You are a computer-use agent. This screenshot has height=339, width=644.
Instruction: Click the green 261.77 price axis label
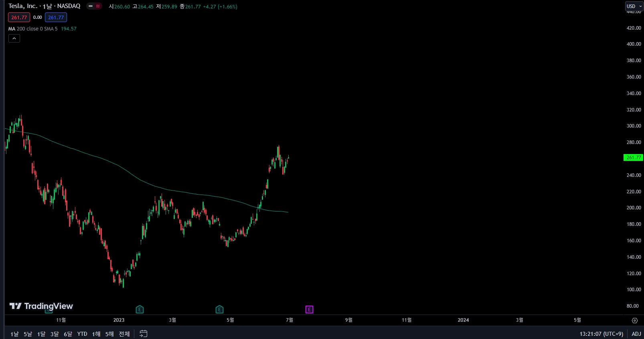(x=634, y=158)
